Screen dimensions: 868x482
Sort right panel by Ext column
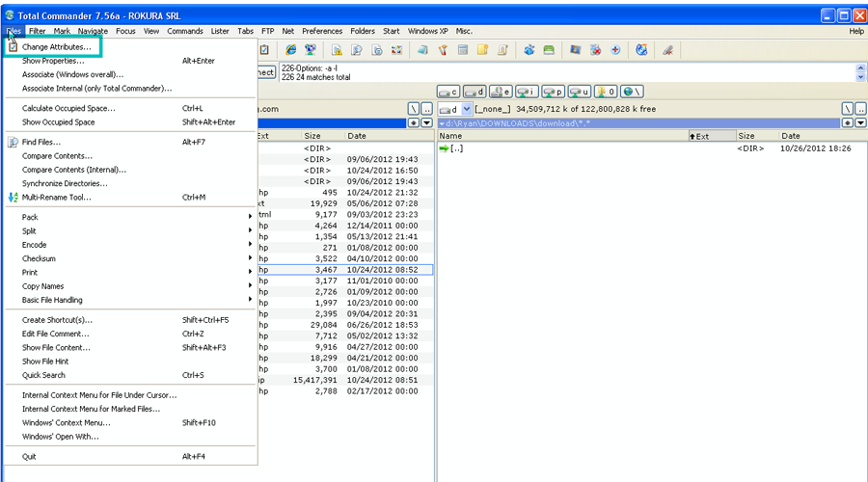(x=712, y=136)
